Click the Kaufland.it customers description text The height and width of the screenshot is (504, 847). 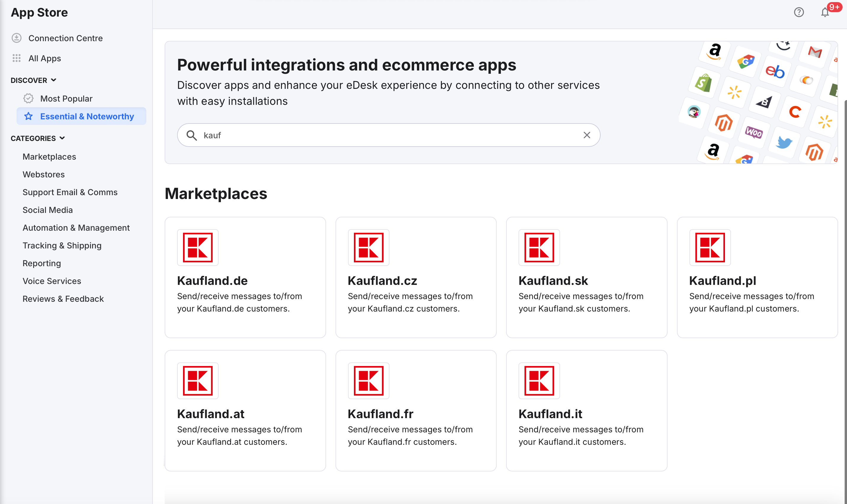(x=581, y=436)
